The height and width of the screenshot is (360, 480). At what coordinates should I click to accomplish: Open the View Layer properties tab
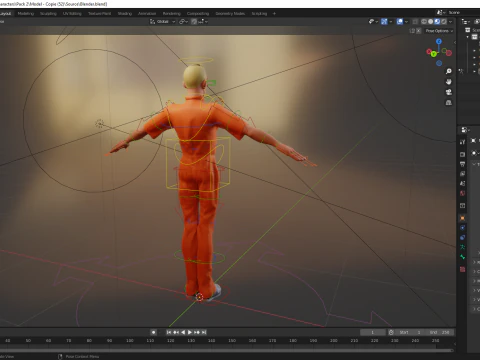pos(462,174)
